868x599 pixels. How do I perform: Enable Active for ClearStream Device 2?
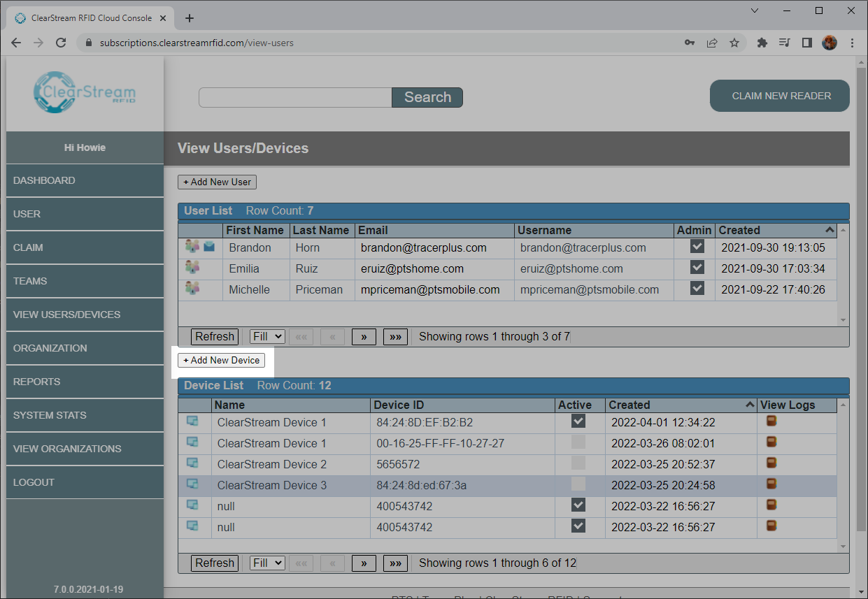pos(578,463)
